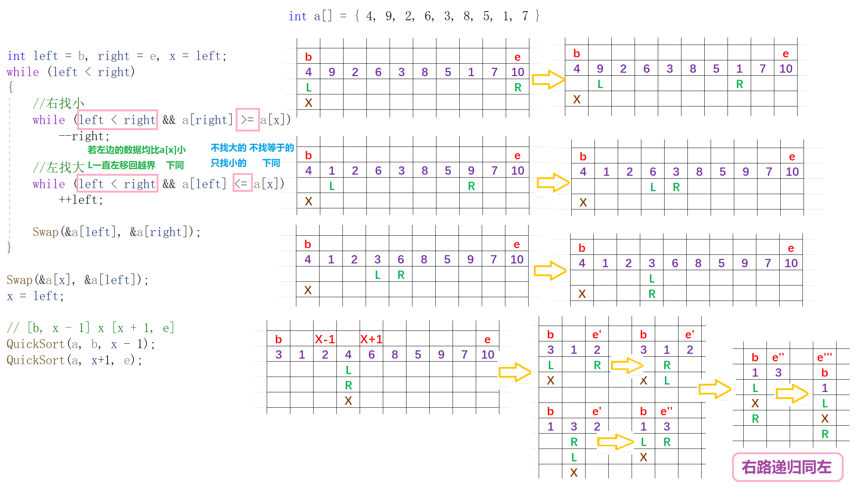Click the Swap(&a[x], &a[left]); line
This screenshot has width=868, height=504.
click(78, 280)
